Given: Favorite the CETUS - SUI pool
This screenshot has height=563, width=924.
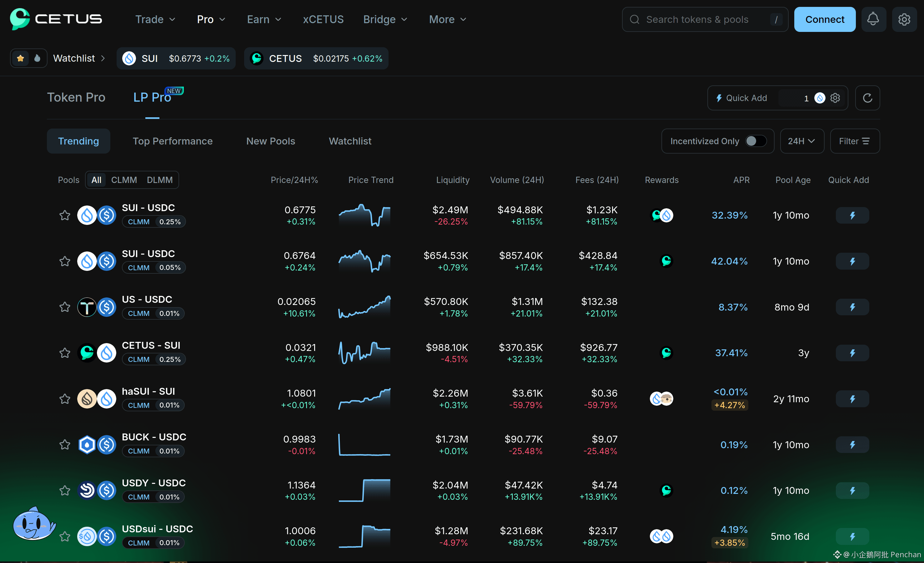Looking at the screenshot, I should click(x=65, y=353).
